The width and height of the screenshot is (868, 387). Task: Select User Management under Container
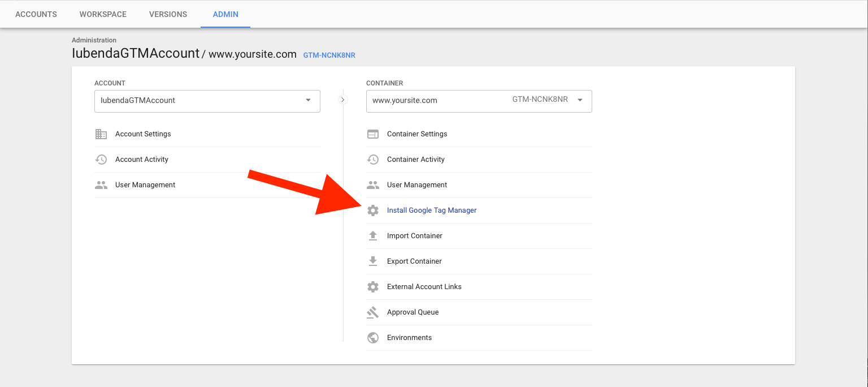[x=417, y=184]
